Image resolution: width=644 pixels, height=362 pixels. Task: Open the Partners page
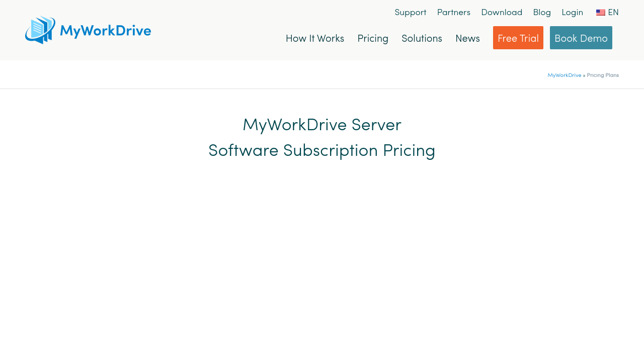[454, 12]
